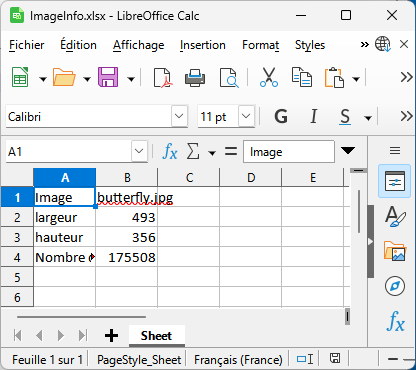The image size is (416, 370).
Task: Select the Sheet tab
Action: [x=156, y=336]
